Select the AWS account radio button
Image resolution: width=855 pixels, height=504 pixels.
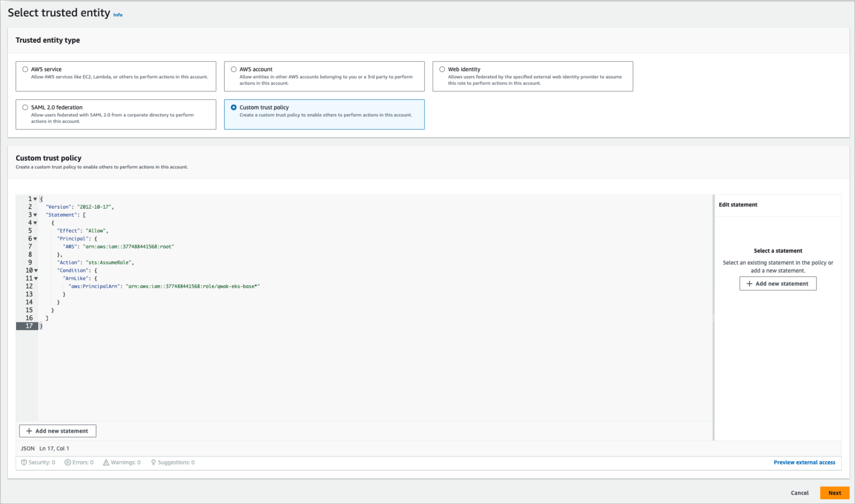234,69
